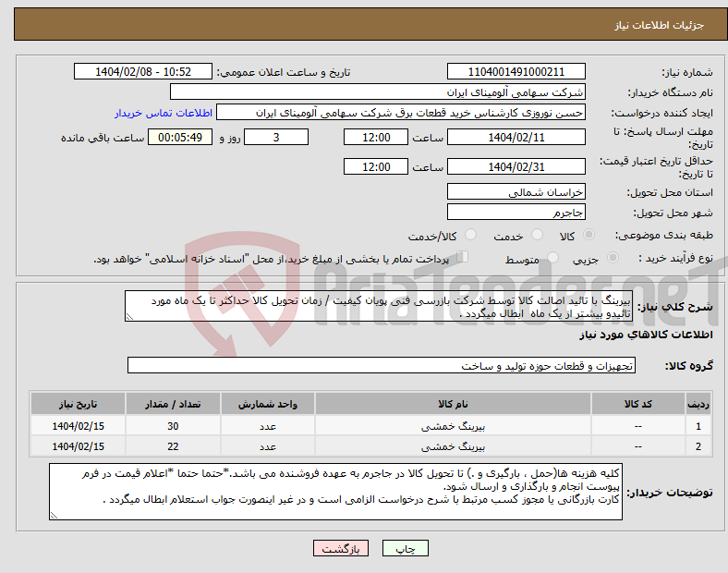
Task: Click the remaining time field 00:05:49
Action: pos(180,138)
